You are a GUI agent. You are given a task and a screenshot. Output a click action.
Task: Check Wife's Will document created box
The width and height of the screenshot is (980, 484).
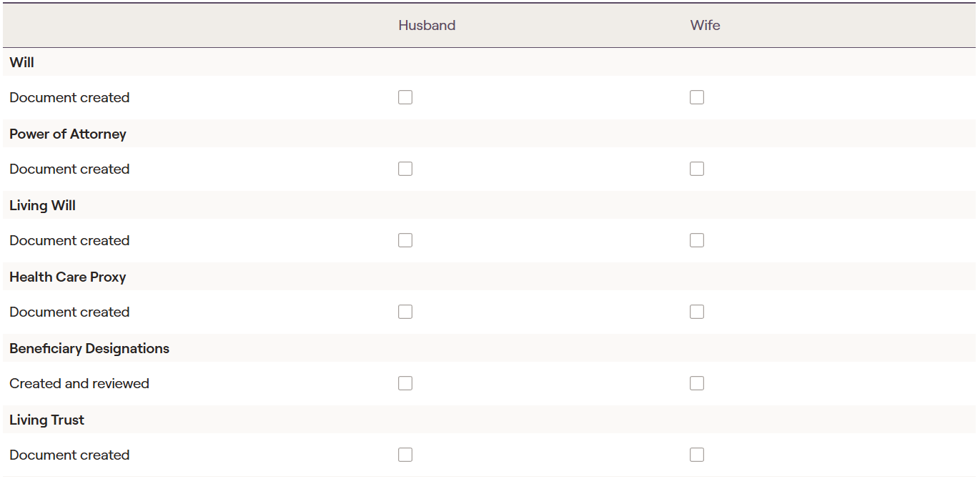click(697, 97)
